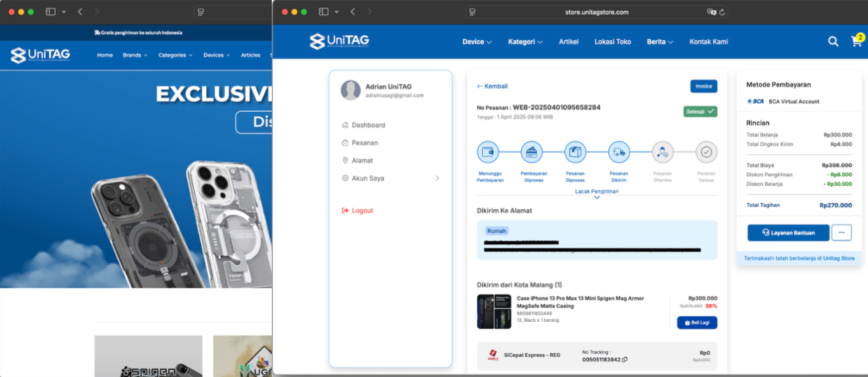868x377 pixels.
Task: Click the site settings icon in front address bar
Action: coord(472,12)
